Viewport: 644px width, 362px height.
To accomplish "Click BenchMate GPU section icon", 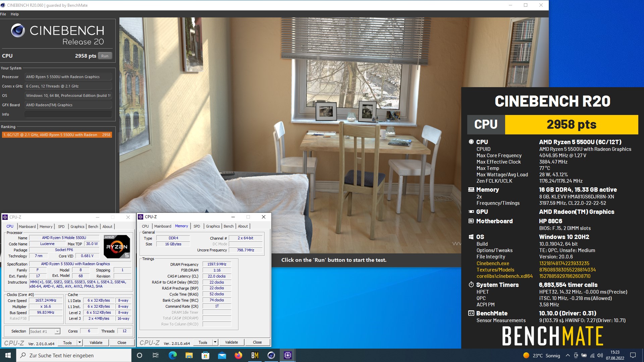I will (x=471, y=212).
